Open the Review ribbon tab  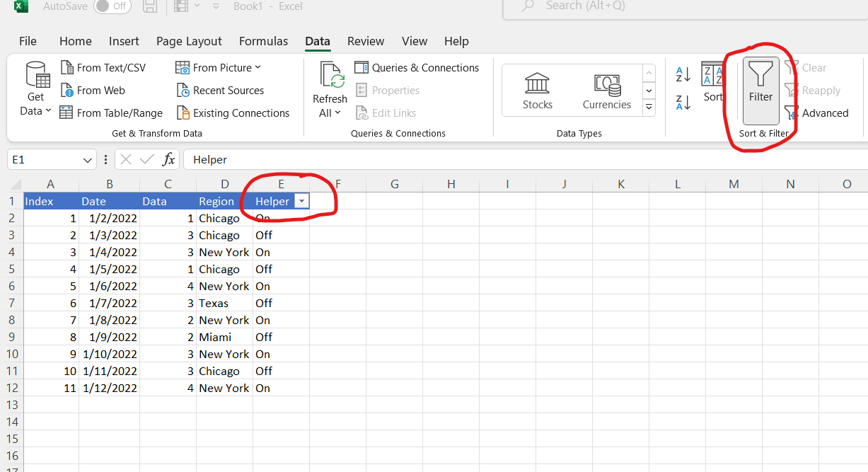[x=366, y=41]
